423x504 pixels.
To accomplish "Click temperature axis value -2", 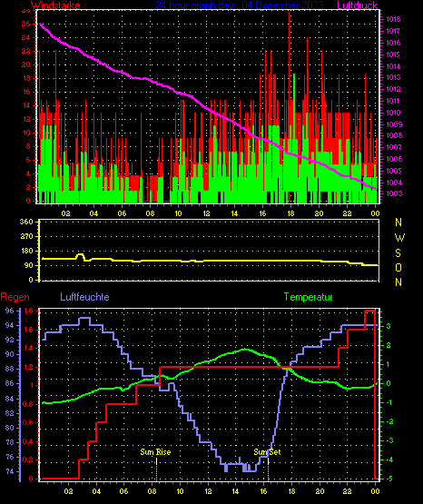I will coord(389,421).
